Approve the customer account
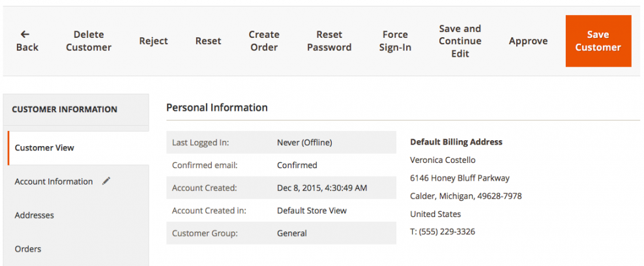The width and height of the screenshot is (644, 266). [x=528, y=41]
